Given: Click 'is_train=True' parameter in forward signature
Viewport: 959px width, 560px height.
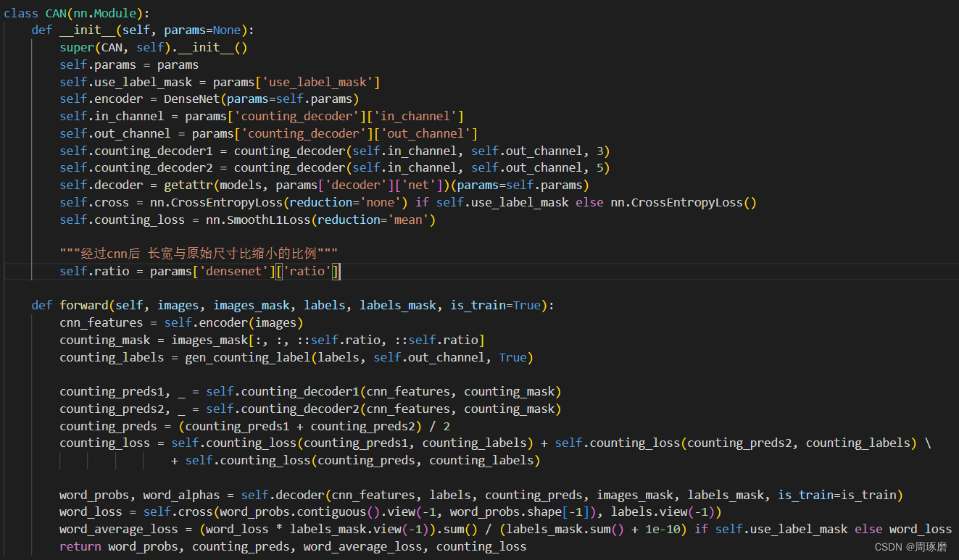Looking at the screenshot, I should (495, 305).
